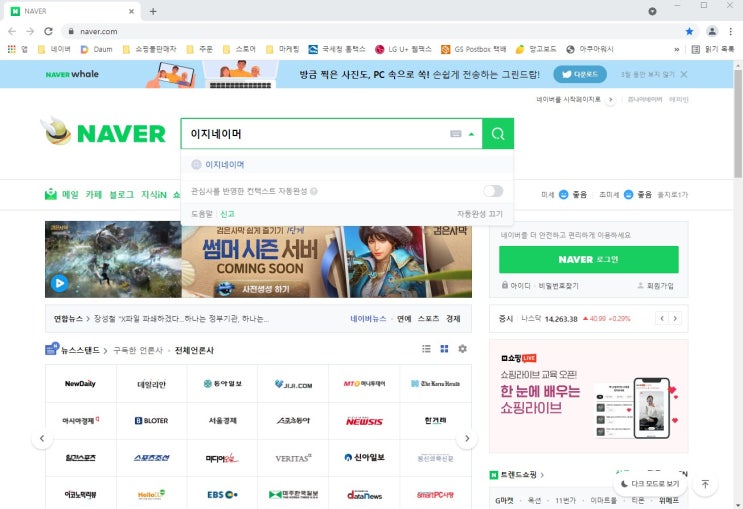
Task: Open NewDaily press logo
Action: click(x=81, y=383)
